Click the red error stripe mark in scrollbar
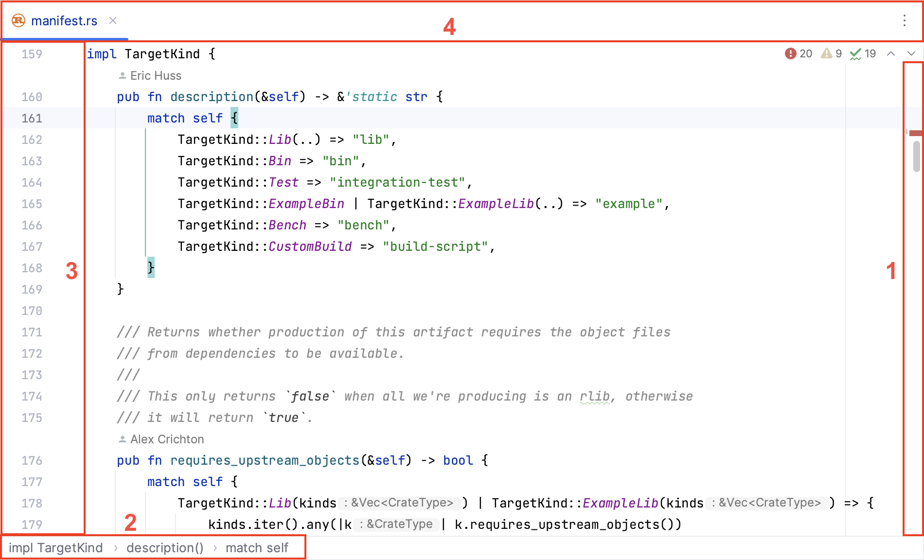Screen dimensions: 924x560 pos(916,133)
